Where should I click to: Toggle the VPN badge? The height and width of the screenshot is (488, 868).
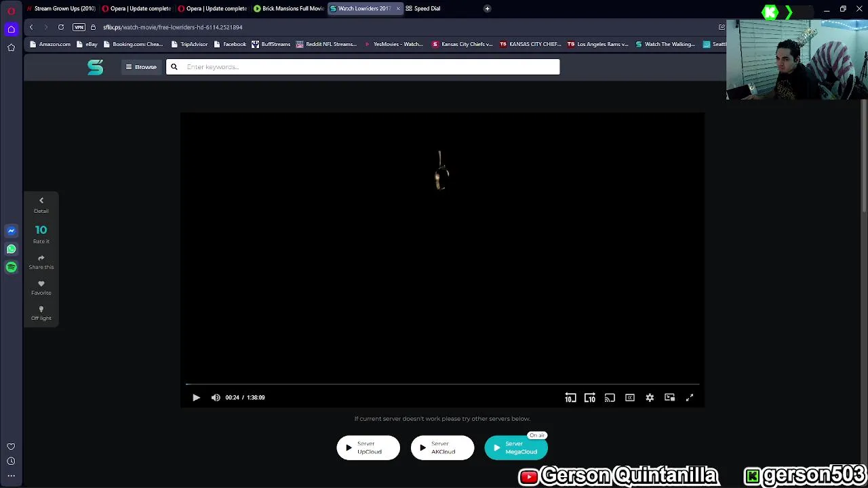79,27
